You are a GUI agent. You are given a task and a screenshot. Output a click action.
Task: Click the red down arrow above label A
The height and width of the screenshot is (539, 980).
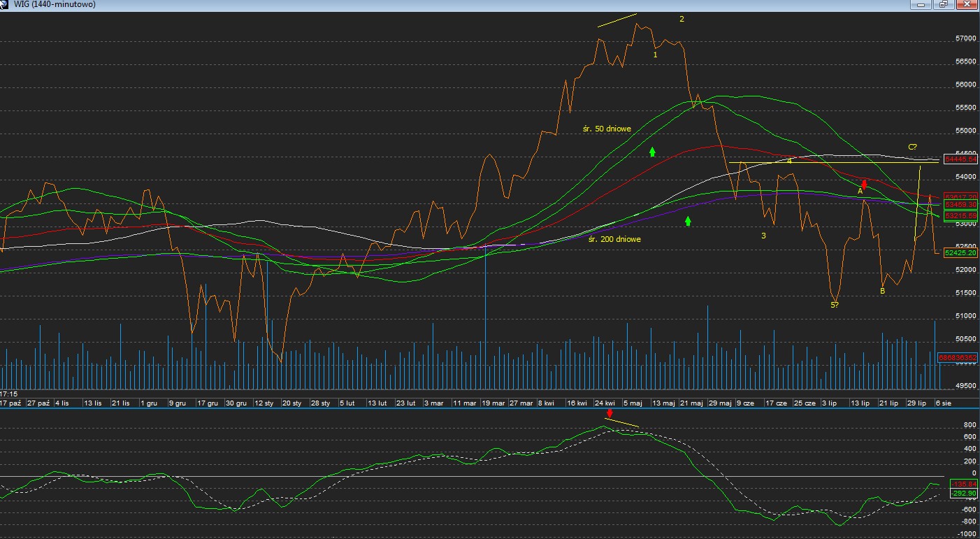(x=865, y=184)
